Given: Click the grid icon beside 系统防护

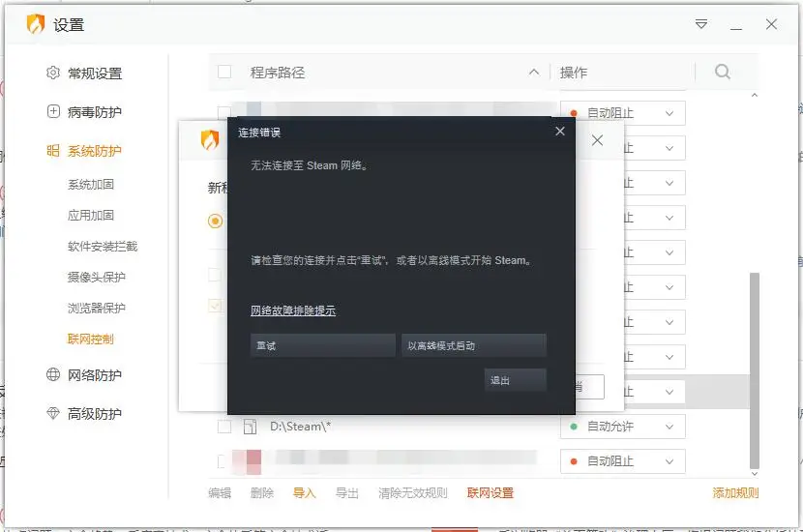Looking at the screenshot, I should pos(53,150).
